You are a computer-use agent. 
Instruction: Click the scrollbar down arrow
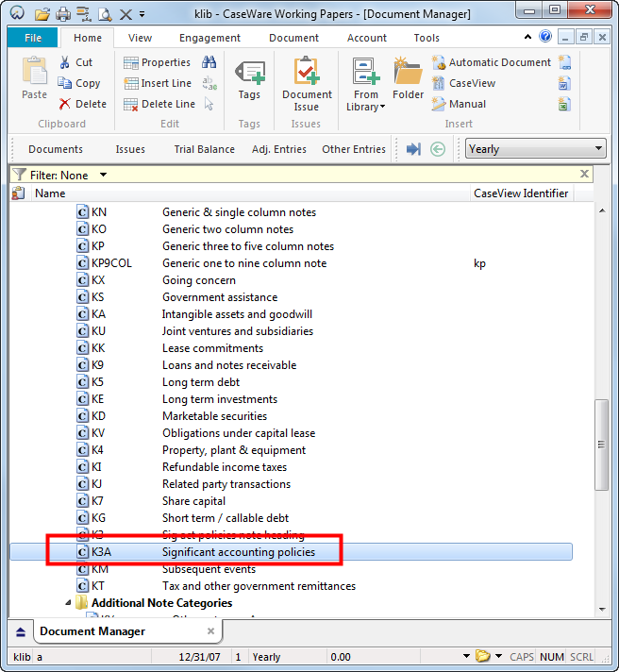pyautogui.click(x=602, y=609)
